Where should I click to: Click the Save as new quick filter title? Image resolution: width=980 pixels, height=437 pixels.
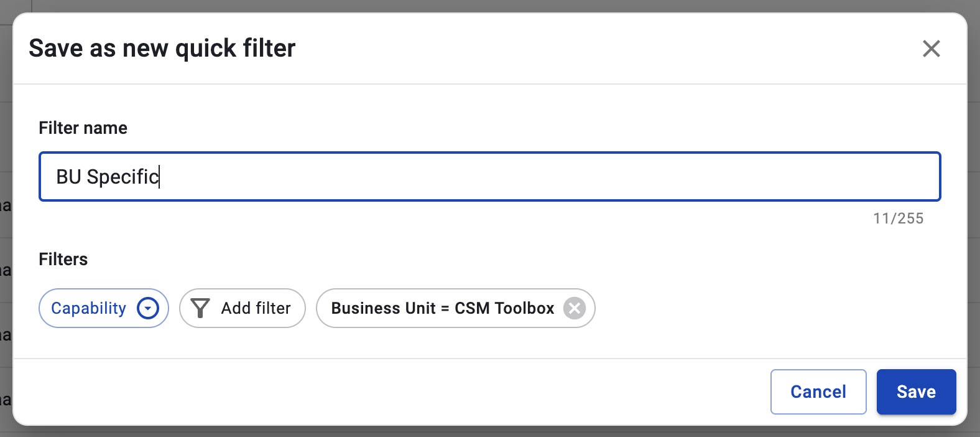[x=162, y=49]
